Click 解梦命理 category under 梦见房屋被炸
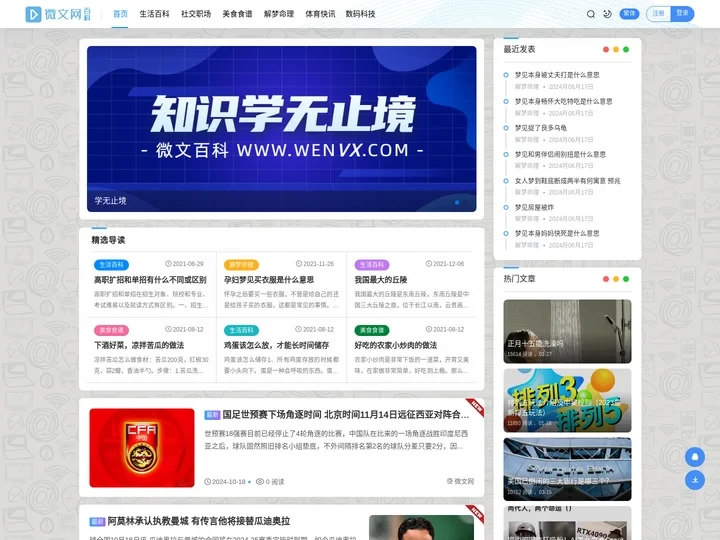Viewport: 720px width, 540px height. [x=527, y=219]
